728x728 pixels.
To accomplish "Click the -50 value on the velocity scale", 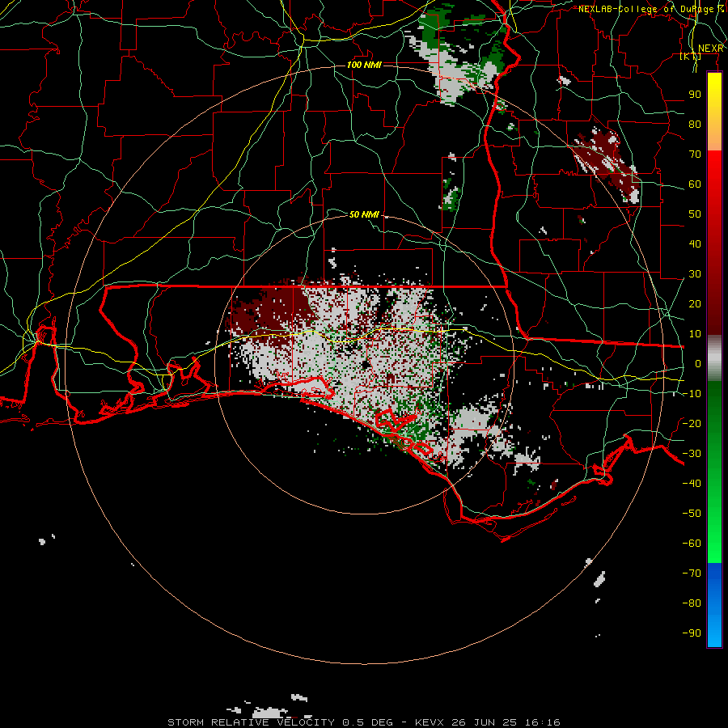I will click(692, 513).
